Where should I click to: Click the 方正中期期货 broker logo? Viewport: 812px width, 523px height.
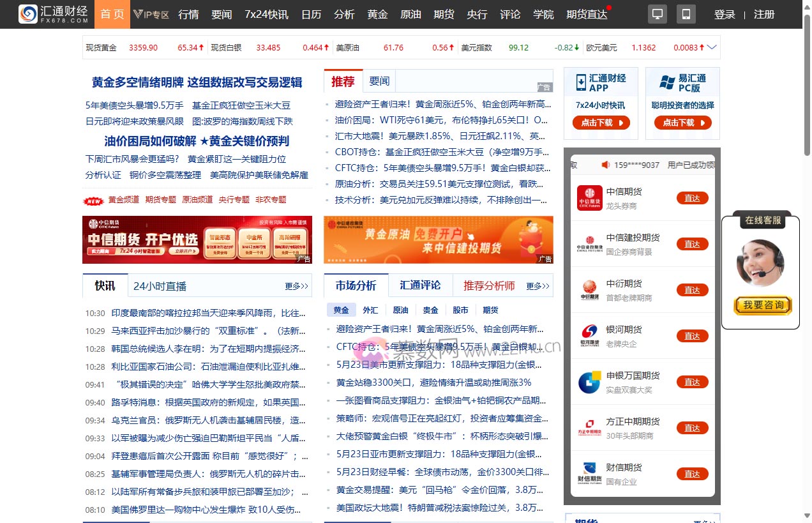click(589, 427)
